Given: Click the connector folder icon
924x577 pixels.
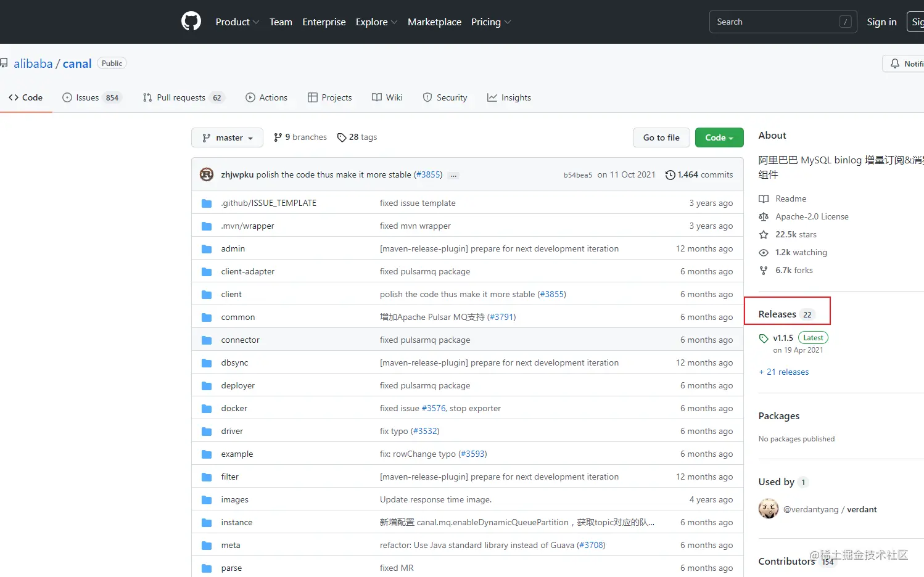Looking at the screenshot, I should point(207,340).
